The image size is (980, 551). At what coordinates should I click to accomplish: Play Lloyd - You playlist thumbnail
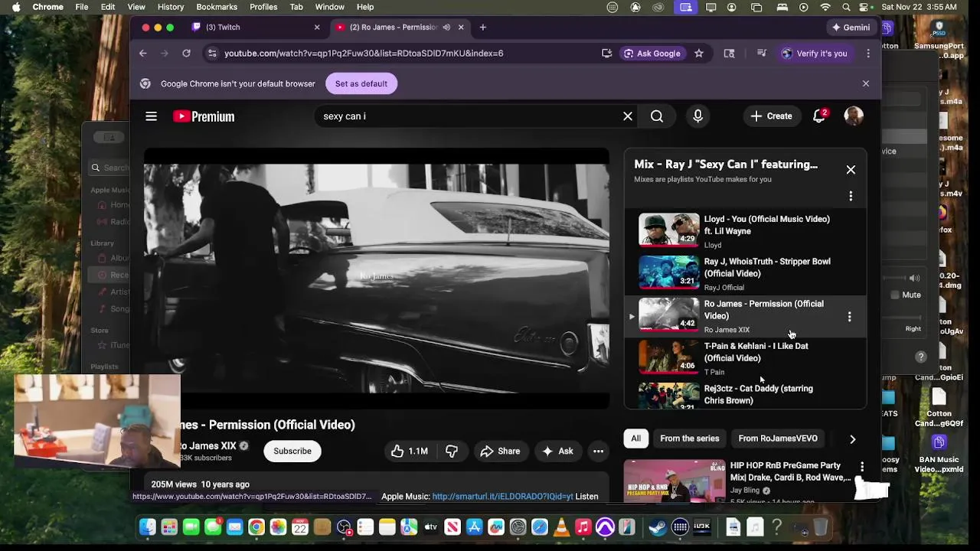coord(669,230)
